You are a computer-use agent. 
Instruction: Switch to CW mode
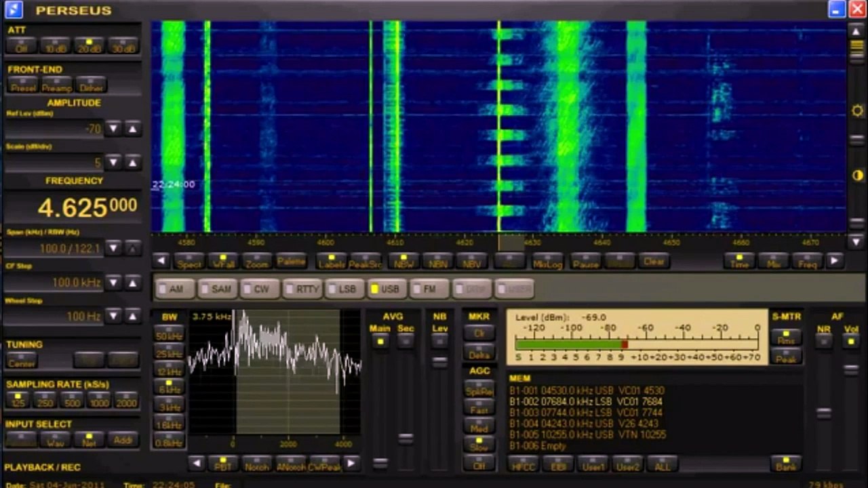coord(258,289)
